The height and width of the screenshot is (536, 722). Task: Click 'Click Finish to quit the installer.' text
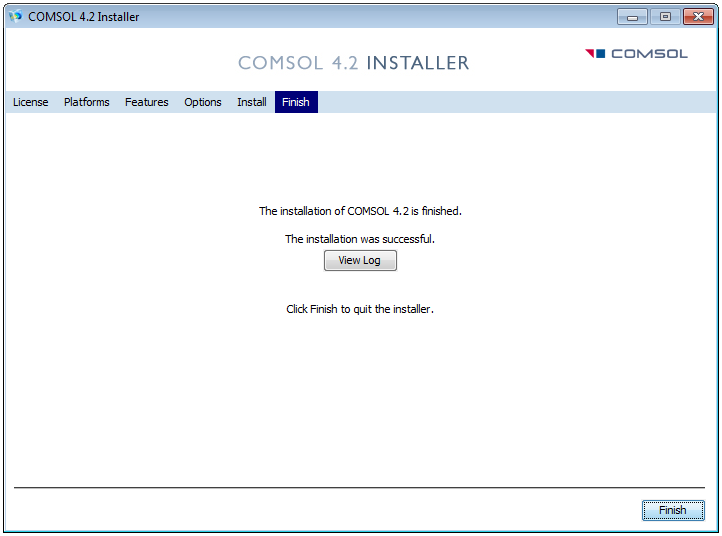point(360,309)
